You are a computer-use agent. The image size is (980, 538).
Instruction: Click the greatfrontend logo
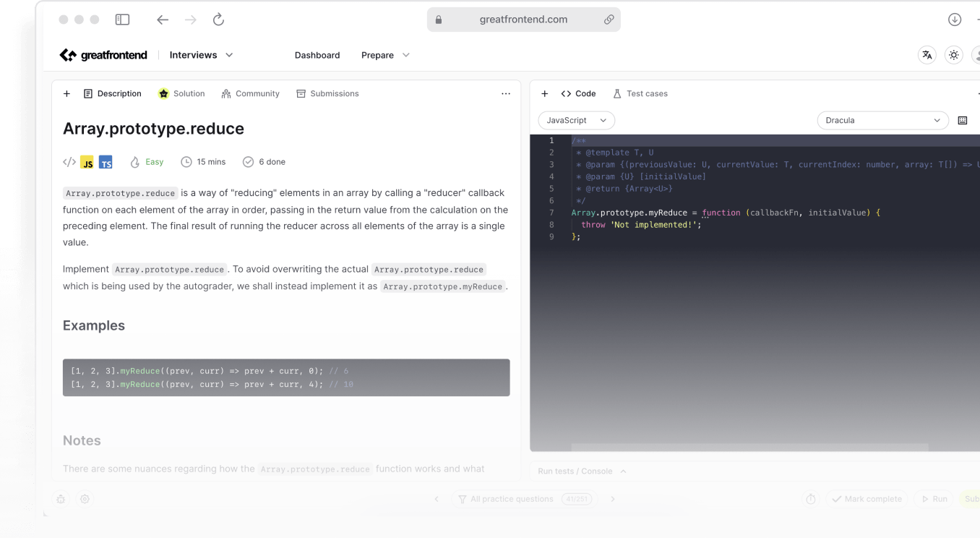pyautogui.click(x=103, y=55)
